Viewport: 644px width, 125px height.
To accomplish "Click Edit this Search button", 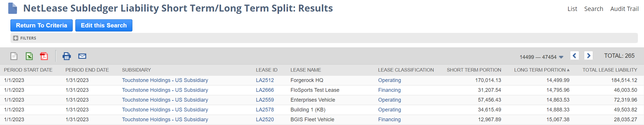I will (104, 25).
